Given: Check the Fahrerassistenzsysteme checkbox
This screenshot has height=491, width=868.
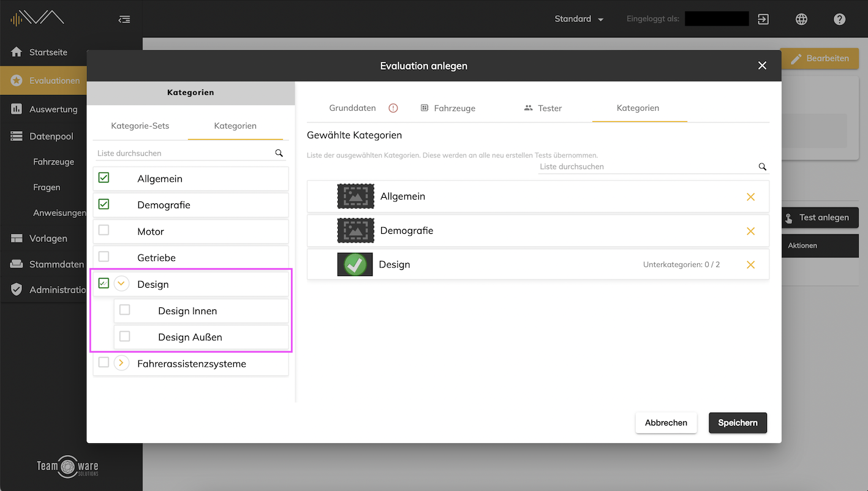Looking at the screenshot, I should coord(104,362).
